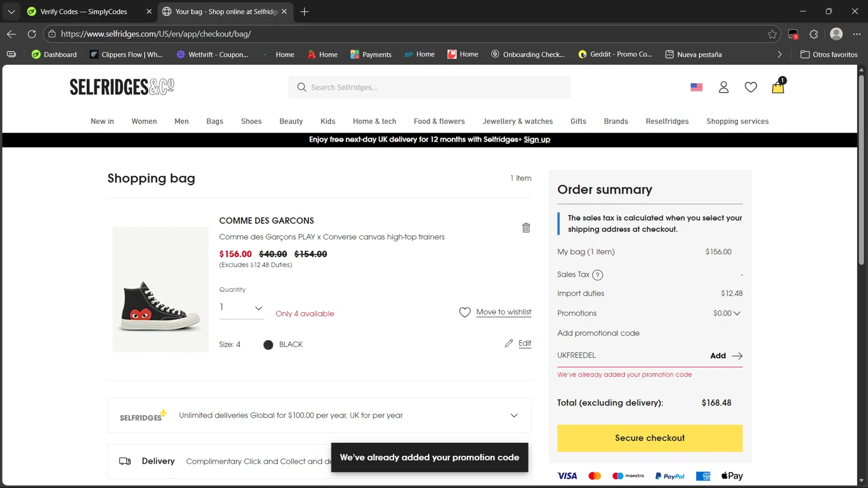868x488 pixels.
Task: Open the Home & tech menu
Action: coord(374,121)
